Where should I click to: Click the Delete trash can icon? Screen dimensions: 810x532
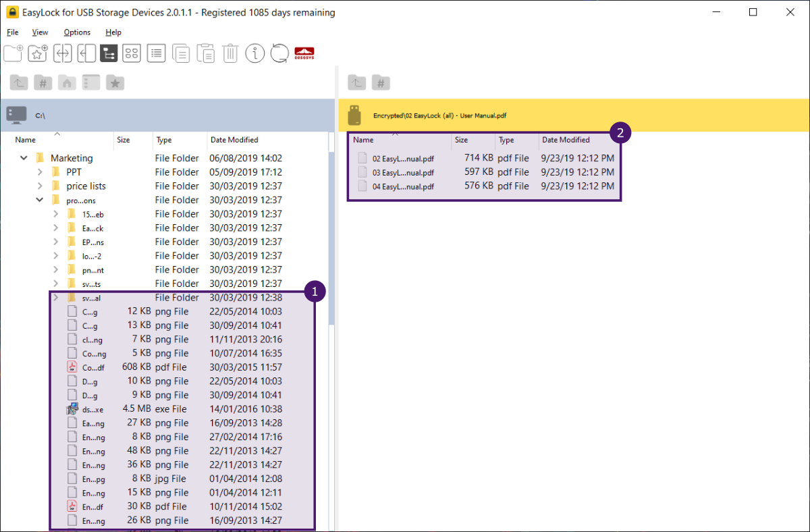point(230,53)
